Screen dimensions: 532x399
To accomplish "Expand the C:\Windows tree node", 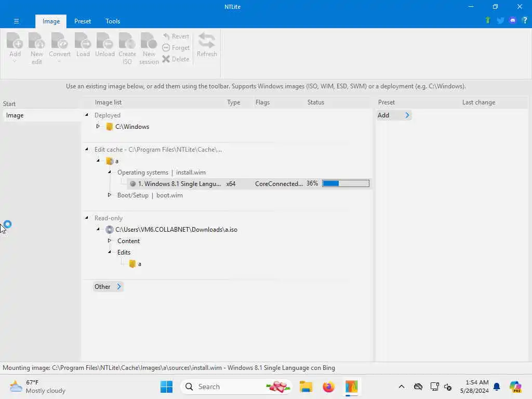I will pyautogui.click(x=98, y=126).
